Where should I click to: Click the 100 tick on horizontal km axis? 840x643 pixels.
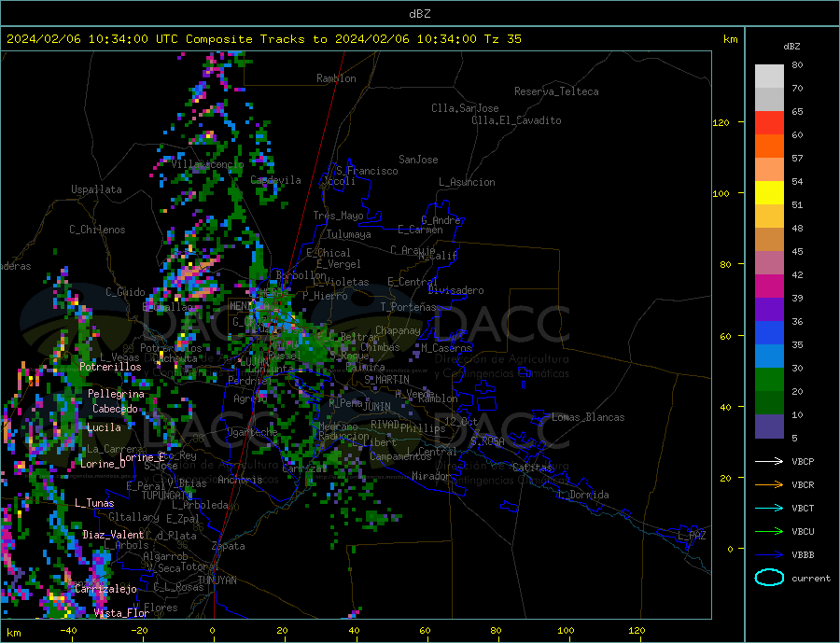pyautogui.click(x=567, y=631)
